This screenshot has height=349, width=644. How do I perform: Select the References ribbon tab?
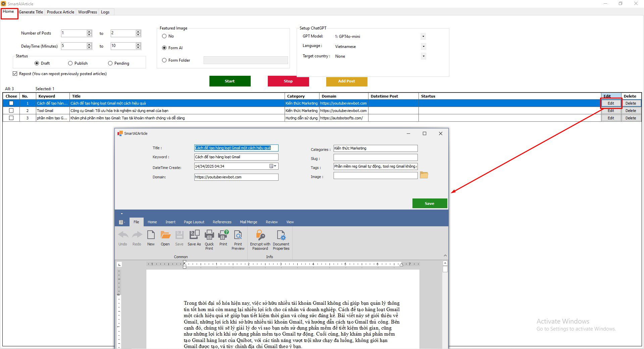[x=222, y=222]
